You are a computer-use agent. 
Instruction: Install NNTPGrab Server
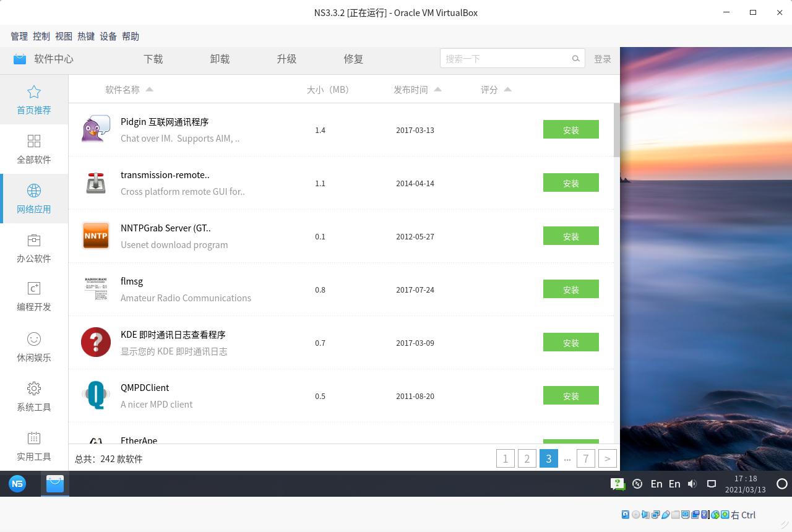pos(571,236)
